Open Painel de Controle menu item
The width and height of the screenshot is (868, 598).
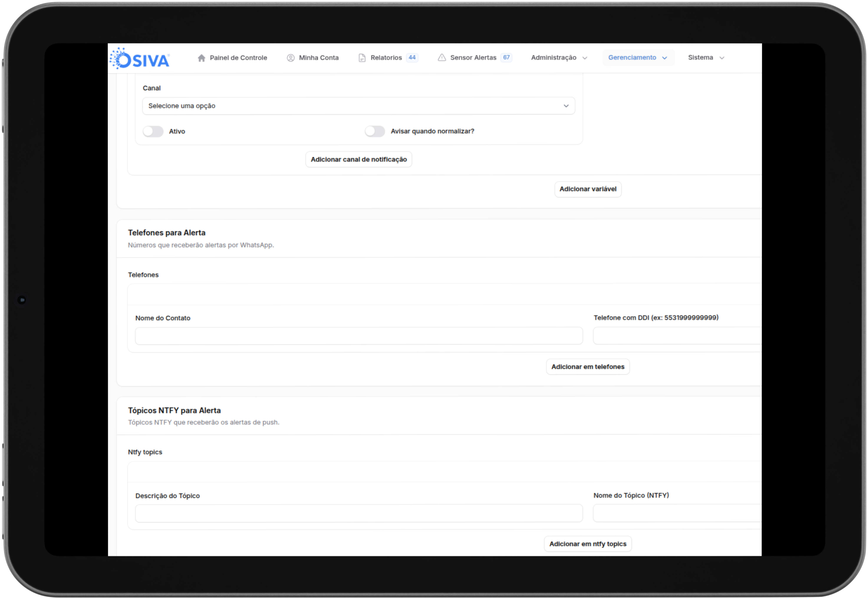pyautogui.click(x=232, y=58)
